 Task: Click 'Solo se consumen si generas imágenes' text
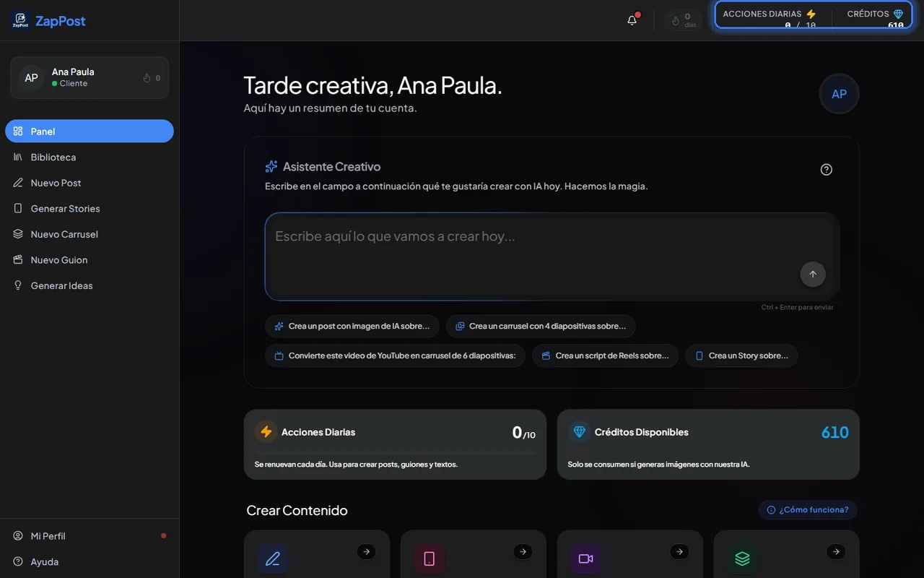[x=658, y=465]
